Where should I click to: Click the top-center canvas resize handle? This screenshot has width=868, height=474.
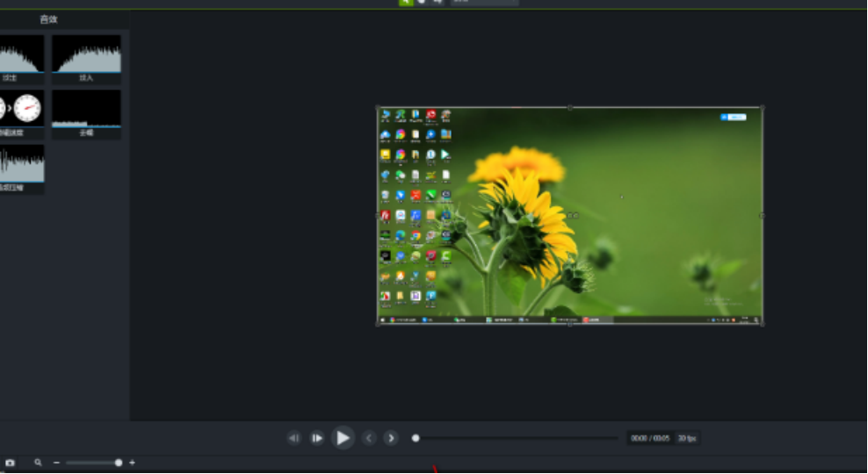[x=570, y=107]
